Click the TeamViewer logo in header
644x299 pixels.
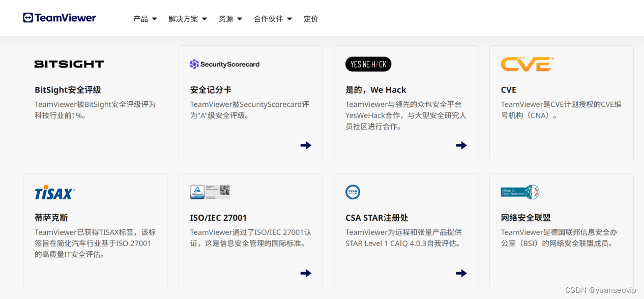pyautogui.click(x=60, y=18)
